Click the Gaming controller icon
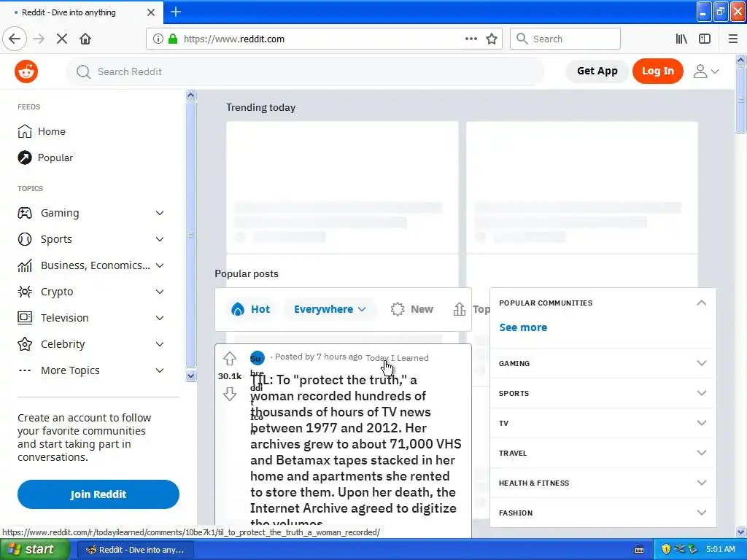This screenshot has height=560, width=747. tap(25, 213)
